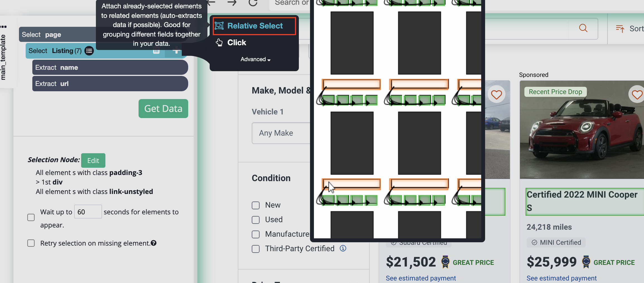Go back with browser back arrow
This screenshot has width=644, height=283.
click(211, 3)
